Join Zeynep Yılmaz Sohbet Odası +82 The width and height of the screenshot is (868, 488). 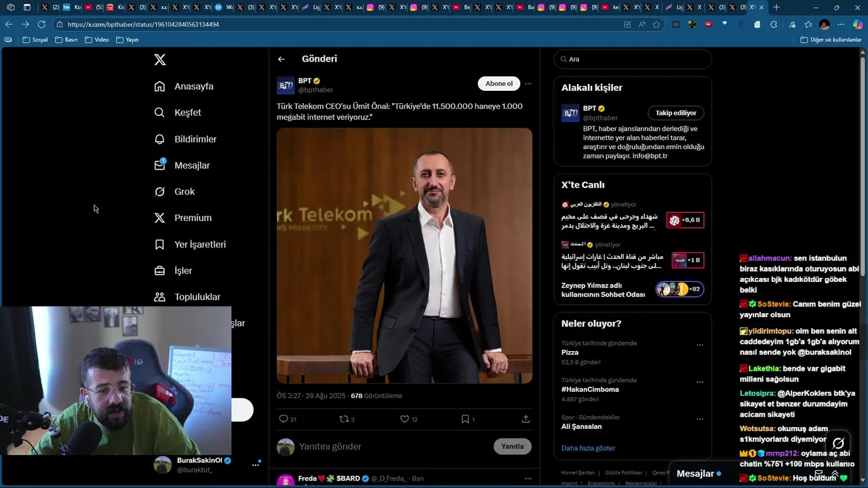tap(680, 289)
